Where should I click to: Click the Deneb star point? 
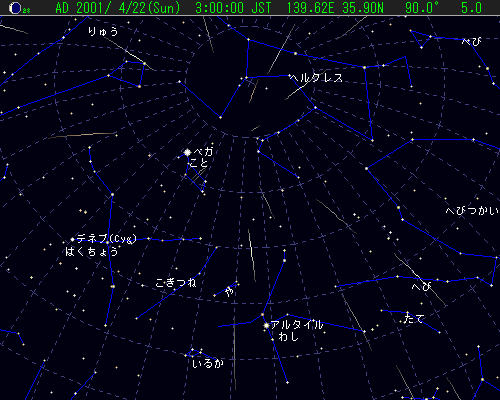[x=72, y=239]
